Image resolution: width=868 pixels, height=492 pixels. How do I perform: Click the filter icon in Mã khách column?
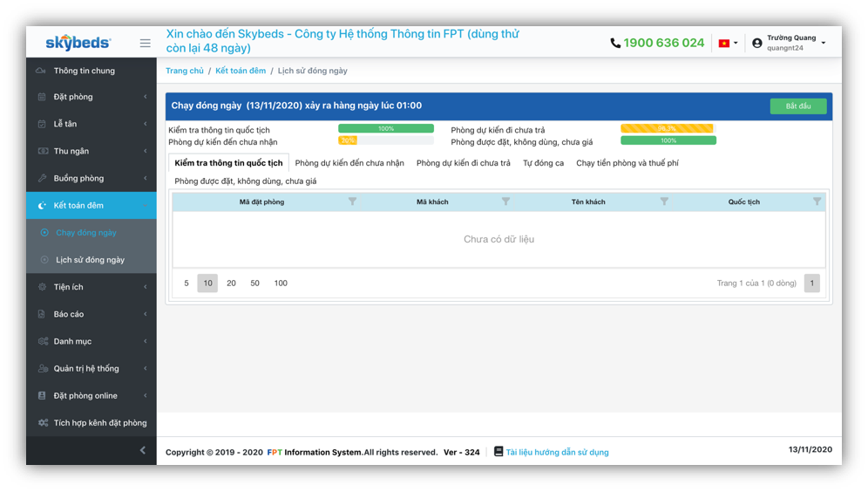(x=505, y=202)
